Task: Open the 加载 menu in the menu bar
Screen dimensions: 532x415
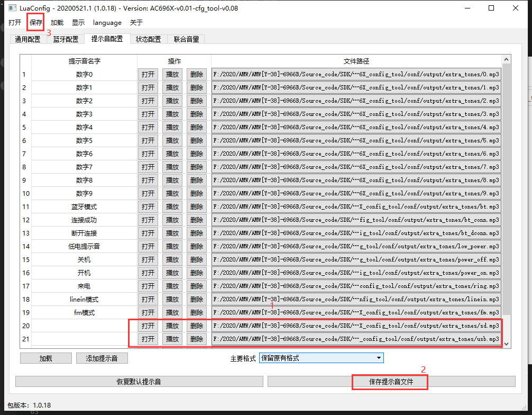Action: pyautogui.click(x=57, y=22)
